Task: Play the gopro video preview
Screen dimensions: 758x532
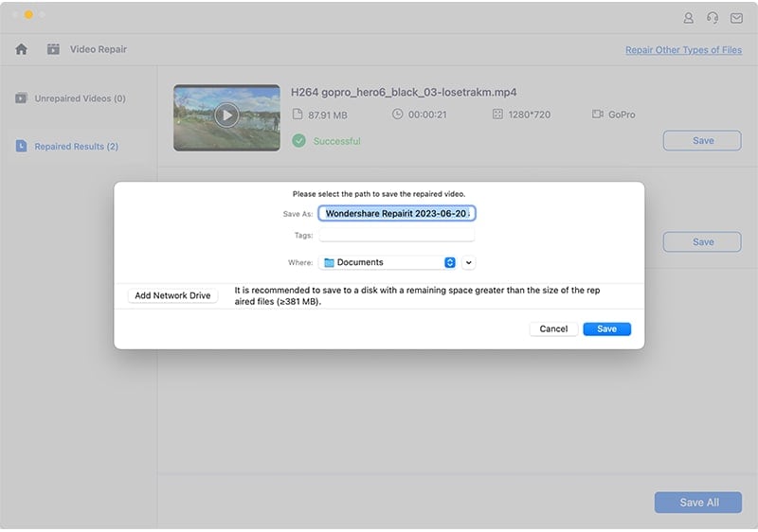Action: pos(226,115)
